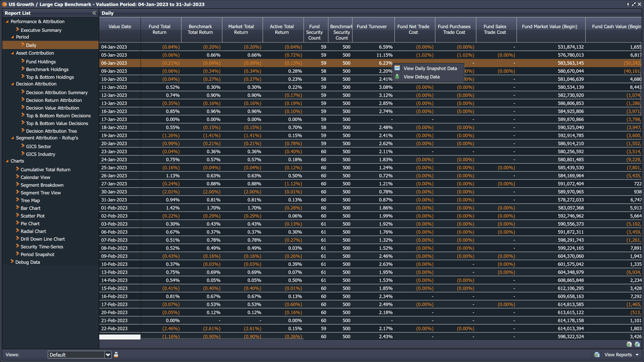This screenshot has width=644, height=362.
Task: Collapse the Segment Attribution - Rollup's node
Action: (x=12, y=138)
